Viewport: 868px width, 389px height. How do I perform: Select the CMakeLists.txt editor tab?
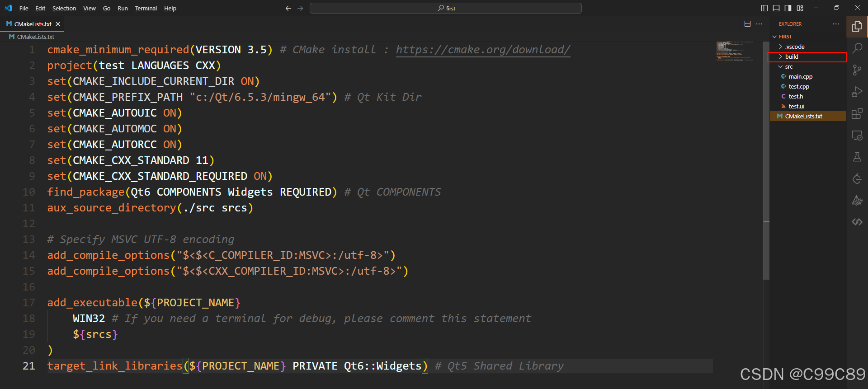[33, 24]
